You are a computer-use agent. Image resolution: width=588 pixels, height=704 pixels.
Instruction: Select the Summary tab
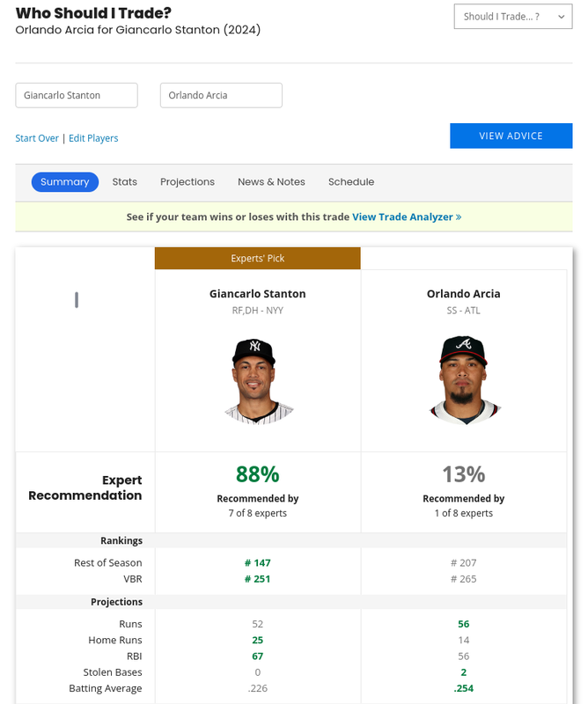tap(64, 182)
